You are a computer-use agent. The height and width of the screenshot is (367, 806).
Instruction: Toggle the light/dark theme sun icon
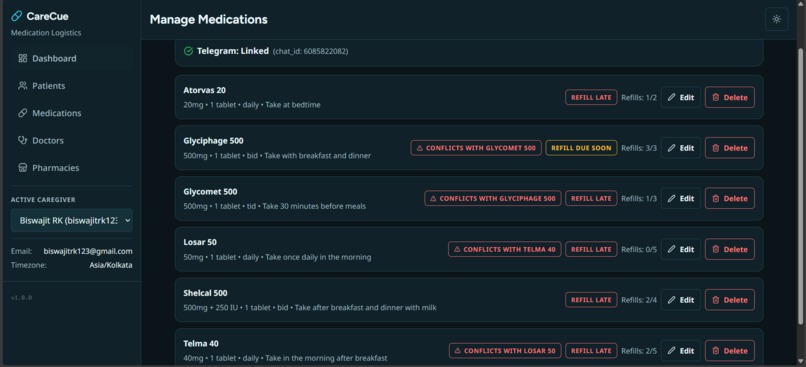(776, 20)
